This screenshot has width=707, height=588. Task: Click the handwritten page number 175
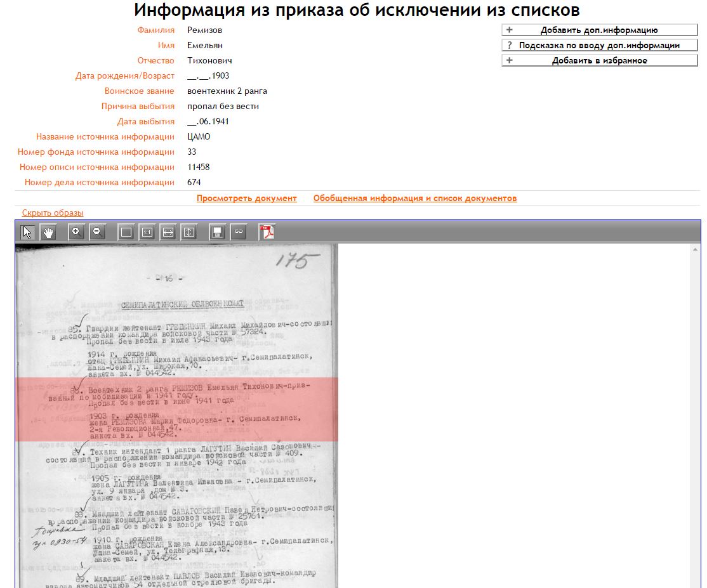[x=296, y=261]
